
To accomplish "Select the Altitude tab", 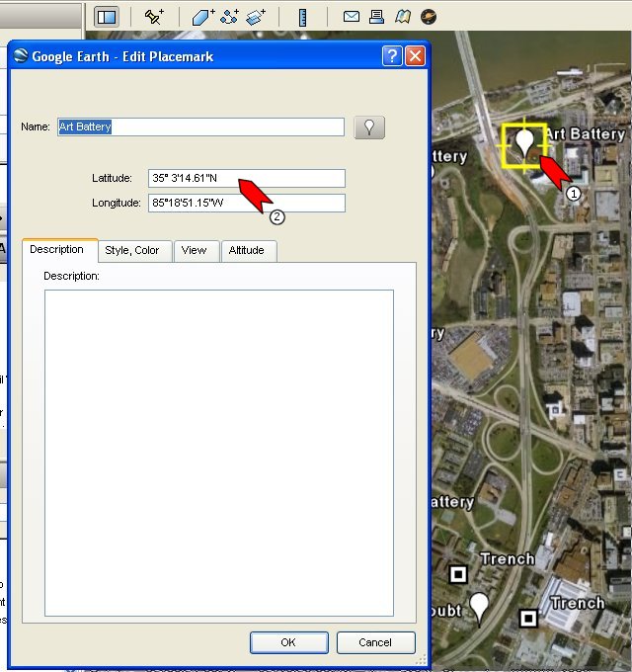I will coord(247,250).
